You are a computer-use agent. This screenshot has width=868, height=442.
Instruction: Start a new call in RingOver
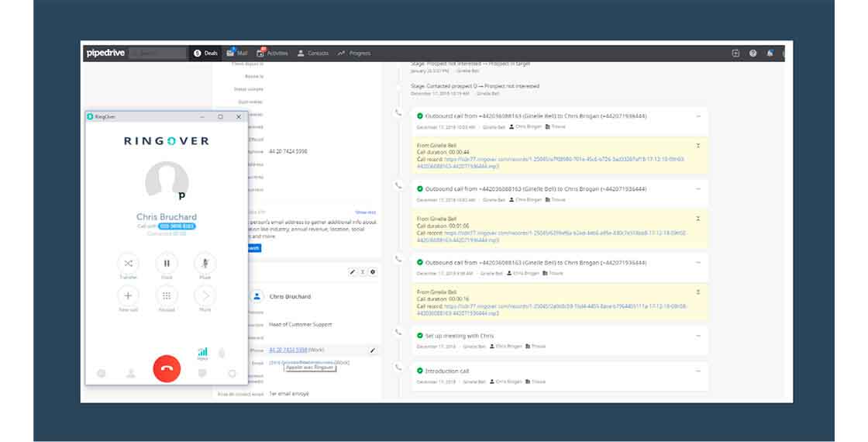(x=128, y=295)
